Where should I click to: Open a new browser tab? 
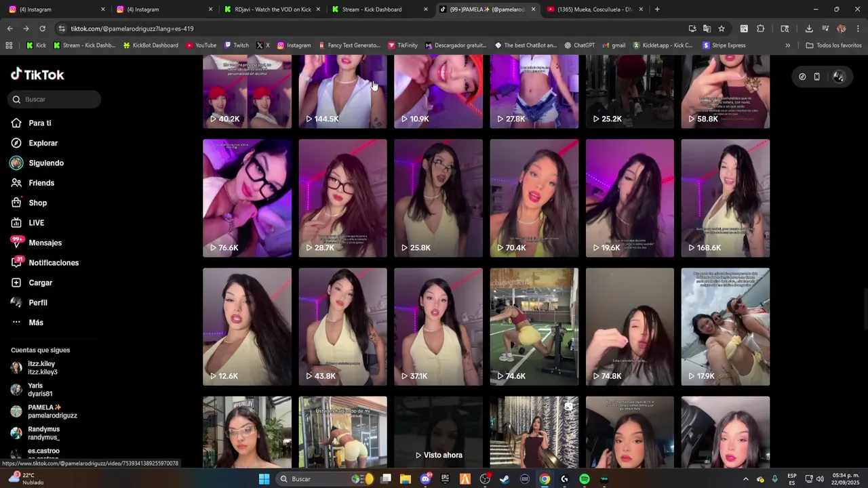point(657,9)
